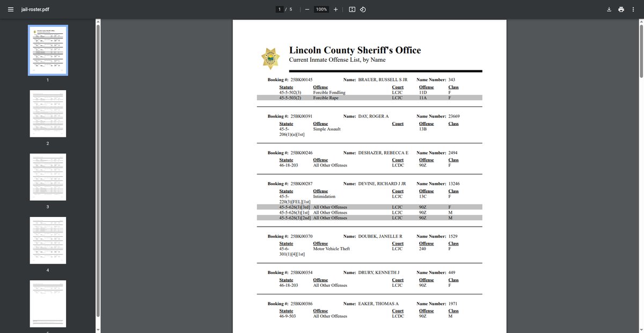Click the Simple Assault offense
This screenshot has height=333, width=644.
(x=327, y=129)
